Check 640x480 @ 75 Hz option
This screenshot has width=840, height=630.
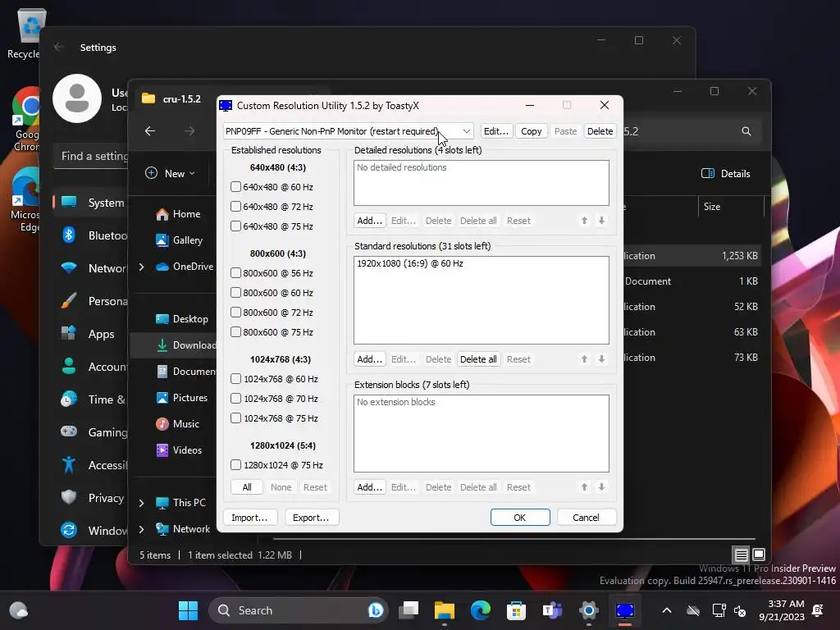tap(235, 226)
